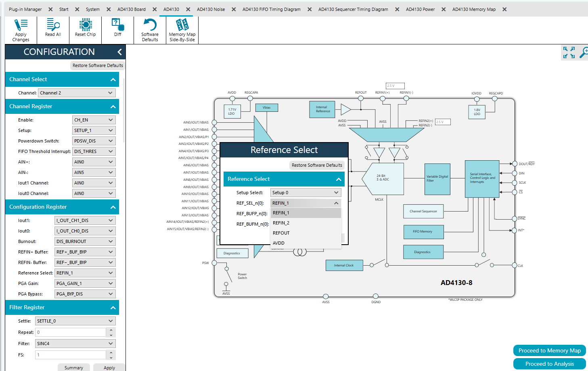The image size is (588, 371).
Task: Open the AD4130 Noise tab
Action: pyautogui.click(x=211, y=9)
